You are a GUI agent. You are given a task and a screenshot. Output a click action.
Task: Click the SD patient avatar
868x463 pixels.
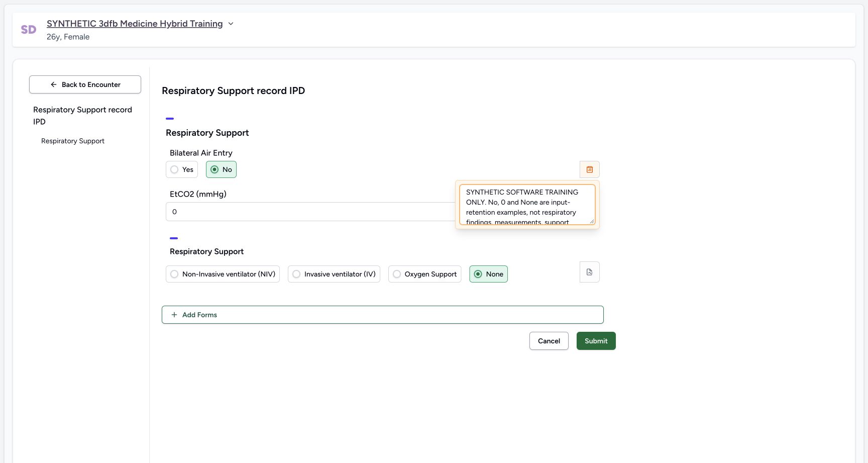pyautogui.click(x=29, y=30)
